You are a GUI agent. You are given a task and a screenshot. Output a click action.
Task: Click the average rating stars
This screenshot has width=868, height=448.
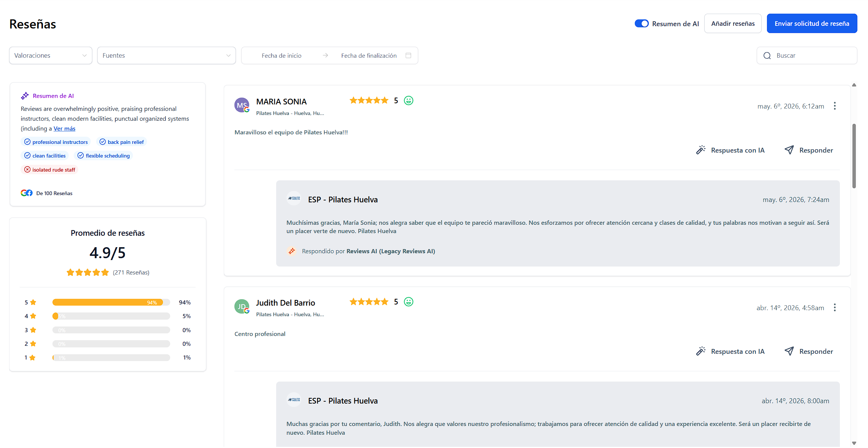tap(88, 272)
